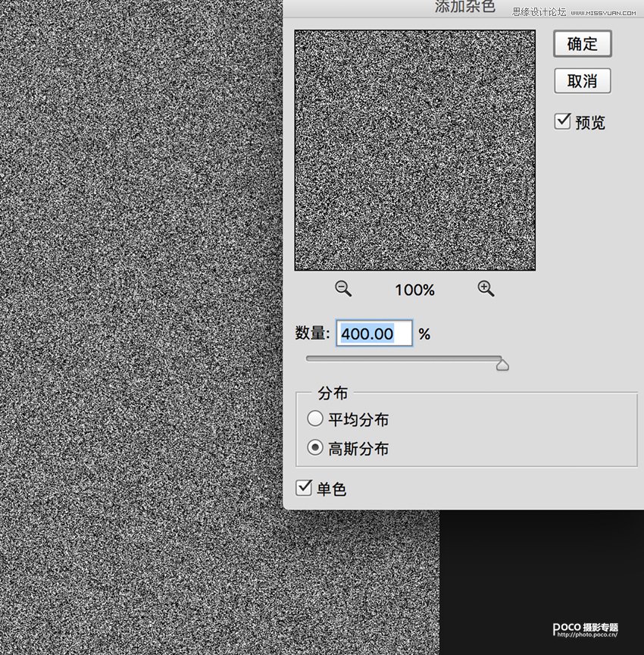The height and width of the screenshot is (655, 644).
Task: Open the photo.poco.cn URL text
Action: click(x=587, y=635)
